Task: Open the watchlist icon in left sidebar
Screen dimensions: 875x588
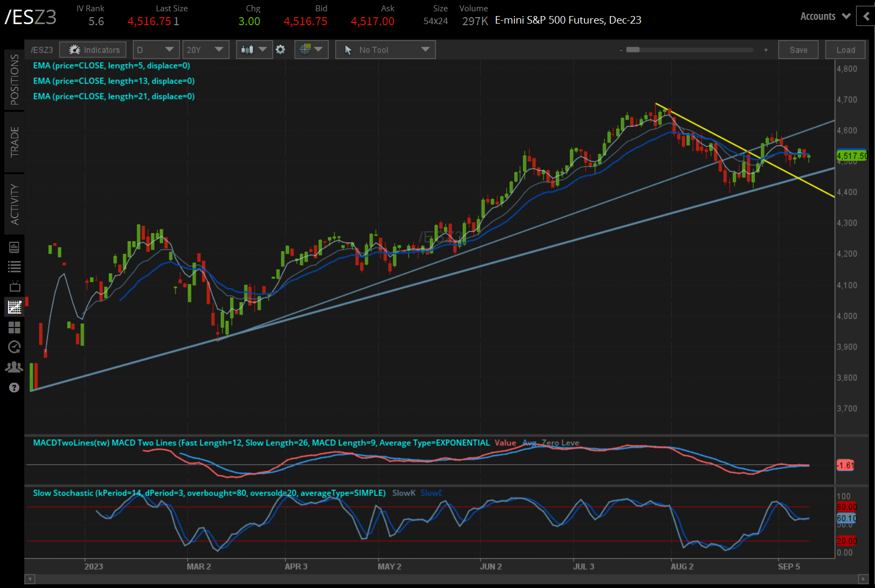Action: tap(14, 266)
